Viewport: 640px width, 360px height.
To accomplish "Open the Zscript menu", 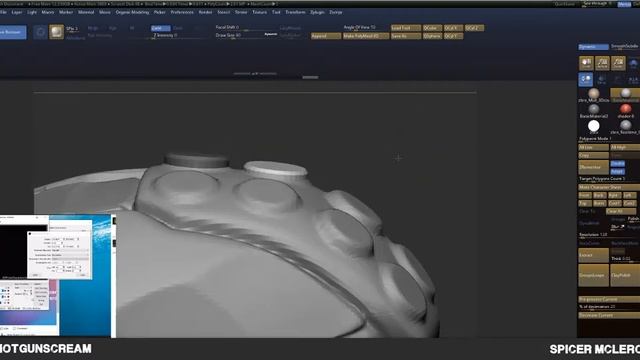I will pos(336,12).
